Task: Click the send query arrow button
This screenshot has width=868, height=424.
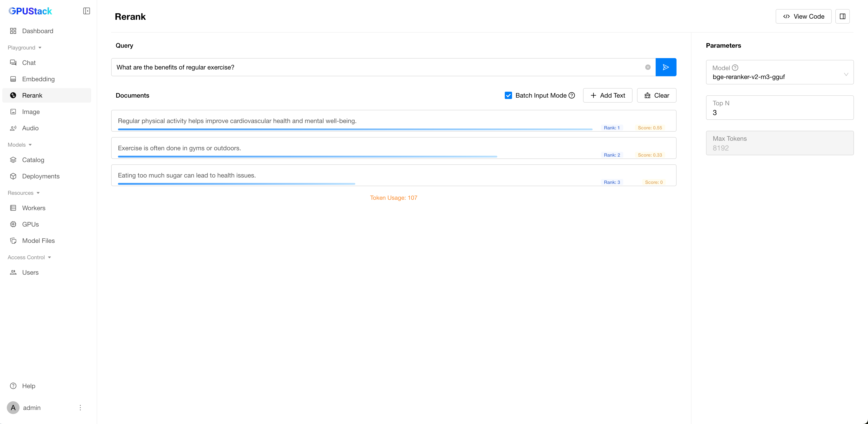Action: pyautogui.click(x=665, y=67)
